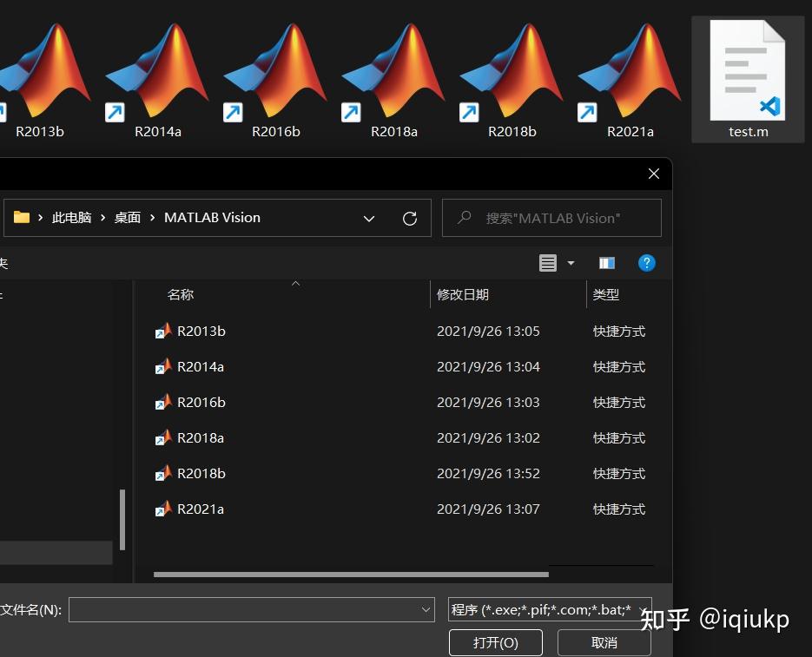Viewport: 812px width, 657px height.
Task: Click date 2021/9/26 13:07
Action: coord(488,509)
